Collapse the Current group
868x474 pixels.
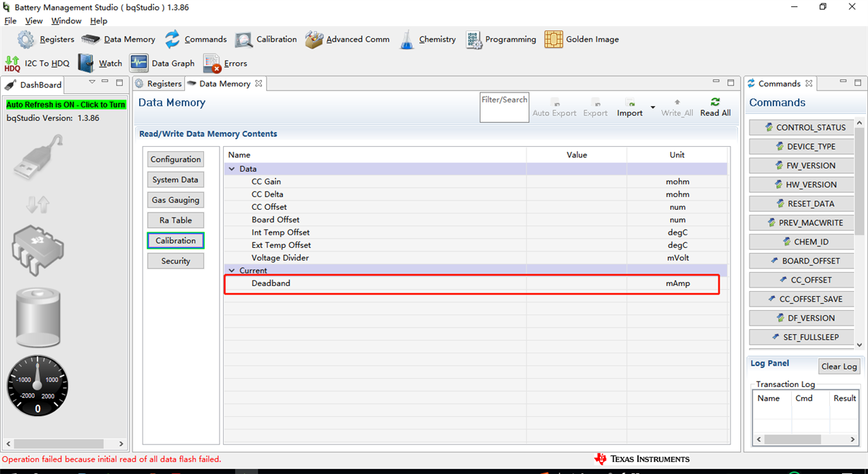click(x=231, y=271)
